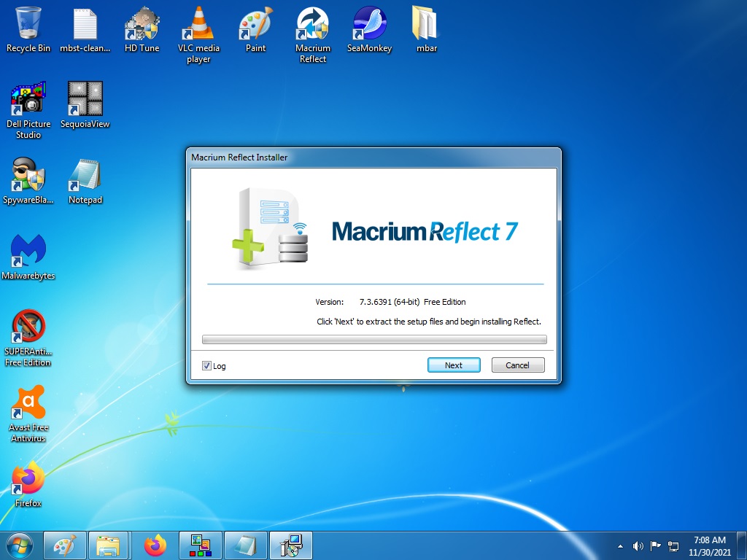Select the SeaMonkey desktop shortcut

pos(370,29)
